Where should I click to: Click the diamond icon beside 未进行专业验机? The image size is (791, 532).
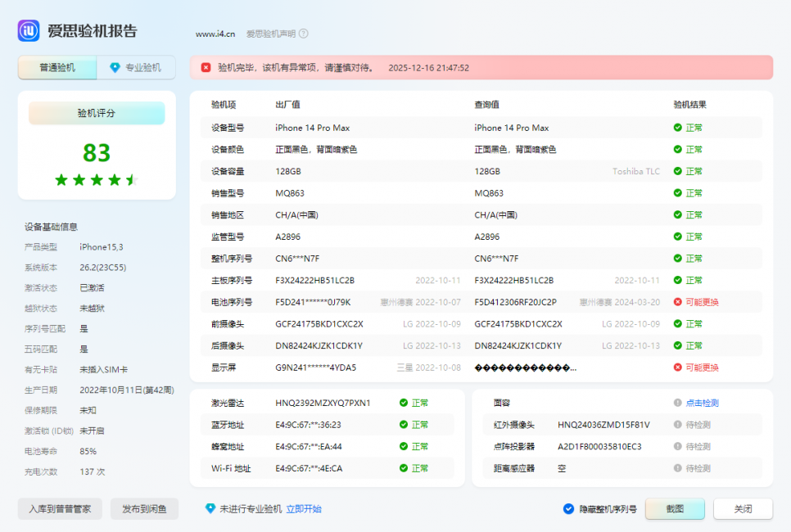(x=210, y=508)
